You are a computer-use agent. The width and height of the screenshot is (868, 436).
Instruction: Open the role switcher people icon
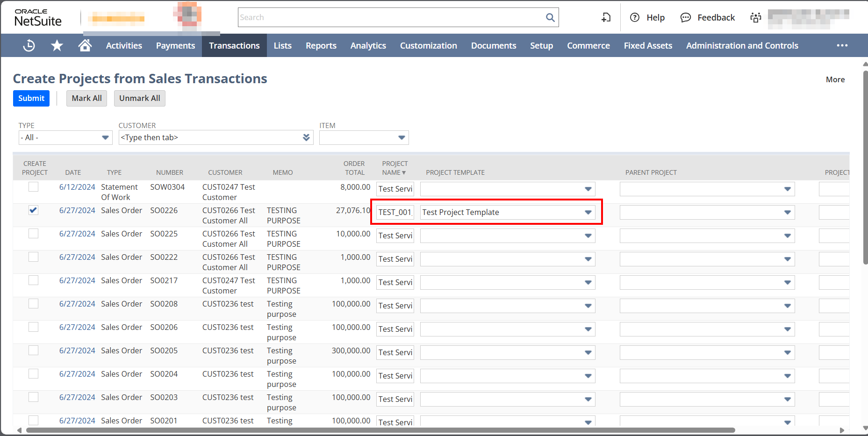[755, 17]
